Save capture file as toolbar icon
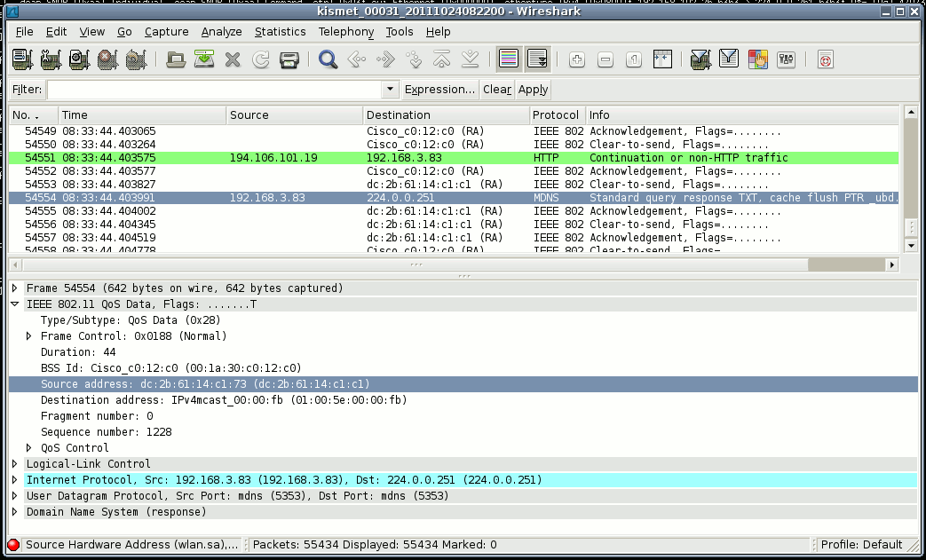Screen dimensions: 926x560 203,59
